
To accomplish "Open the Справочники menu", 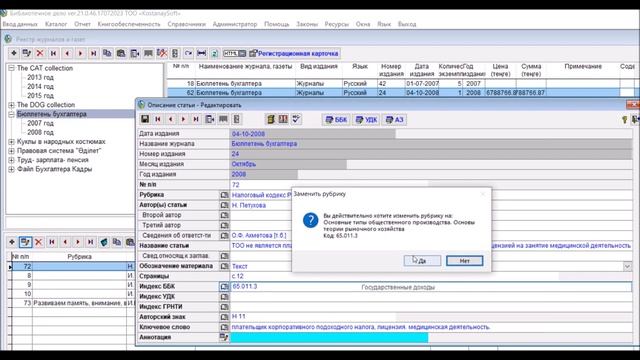I will 187,24.
